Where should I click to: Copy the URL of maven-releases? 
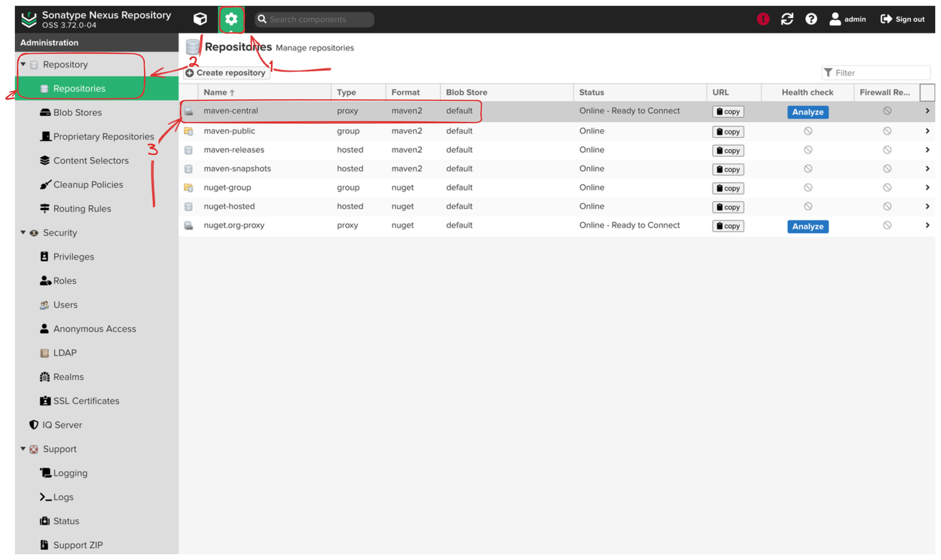(x=728, y=151)
